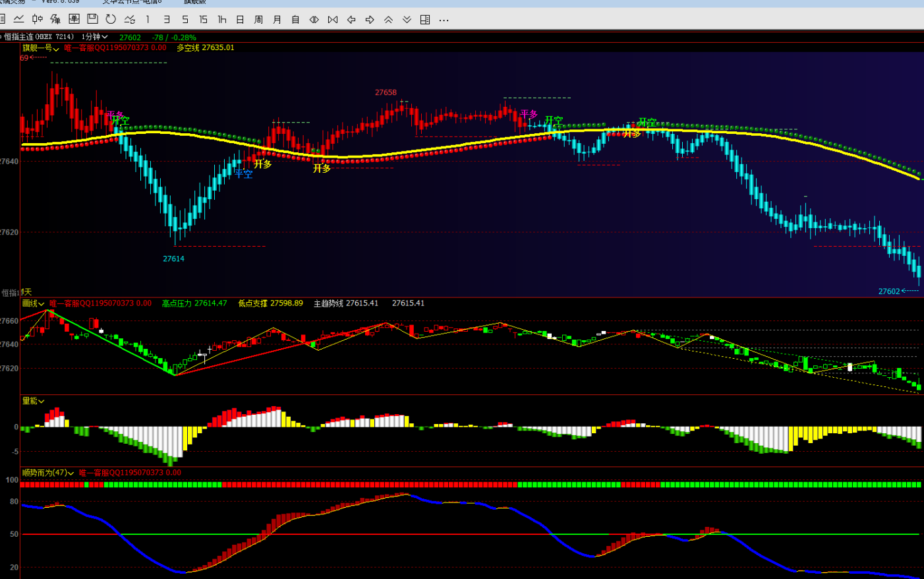Viewport: 924px width, 579px height.
Task: Switch to 15-minute period button
Action: click(203, 19)
